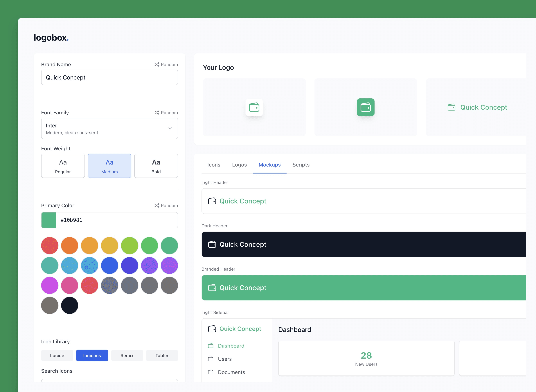Pick the amber swatch after orange
This screenshot has height=392, width=536.
coord(89,246)
